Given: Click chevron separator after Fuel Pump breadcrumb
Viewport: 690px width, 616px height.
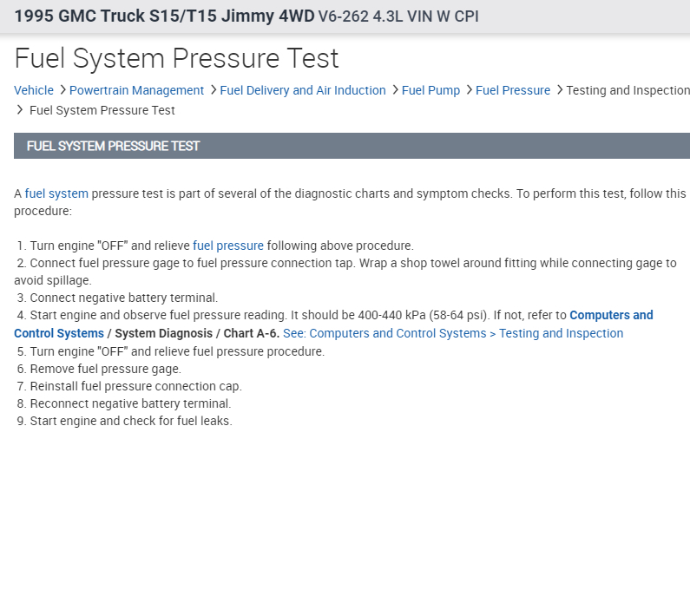Looking at the screenshot, I should coord(469,89).
